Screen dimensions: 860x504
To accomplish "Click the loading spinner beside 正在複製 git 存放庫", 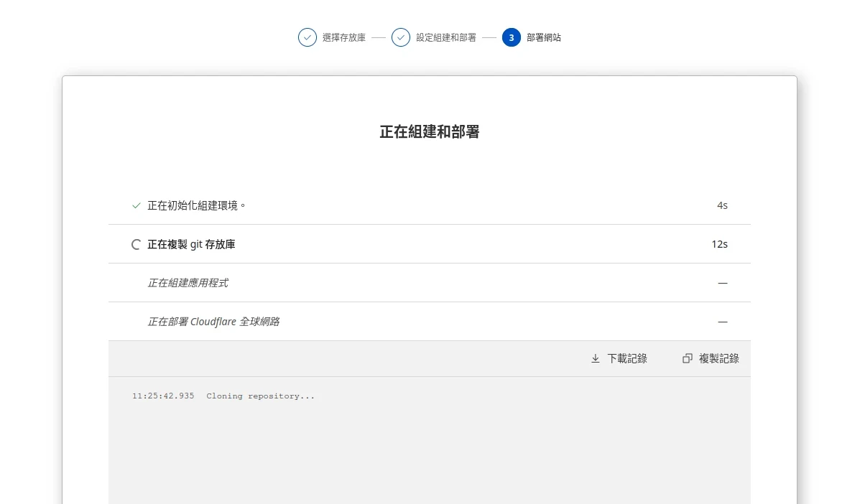I will pos(136,244).
